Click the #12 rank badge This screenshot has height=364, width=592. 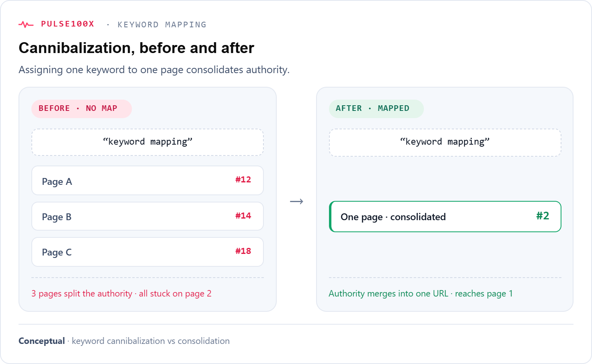click(x=243, y=180)
